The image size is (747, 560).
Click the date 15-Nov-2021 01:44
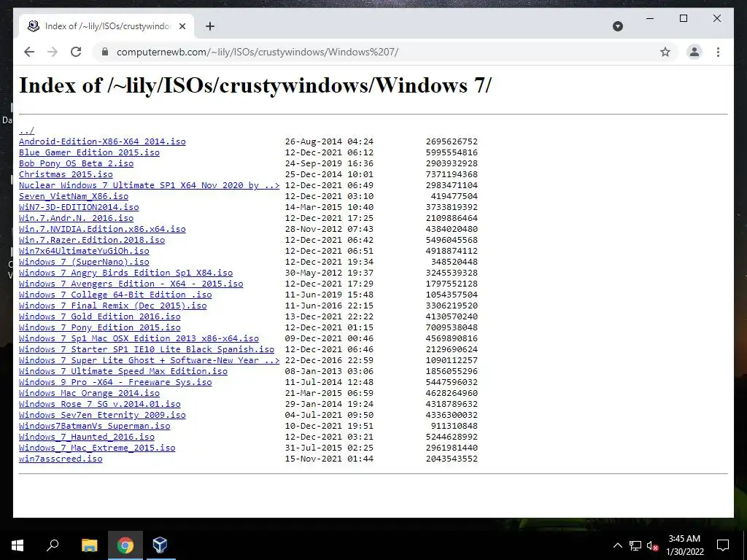point(329,459)
